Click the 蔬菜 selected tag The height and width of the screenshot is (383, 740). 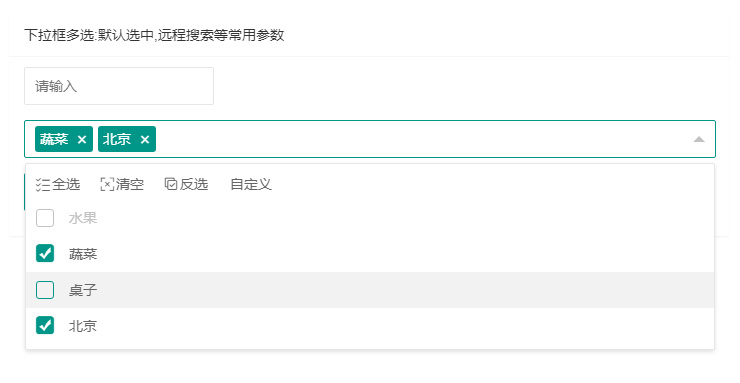tap(54, 139)
